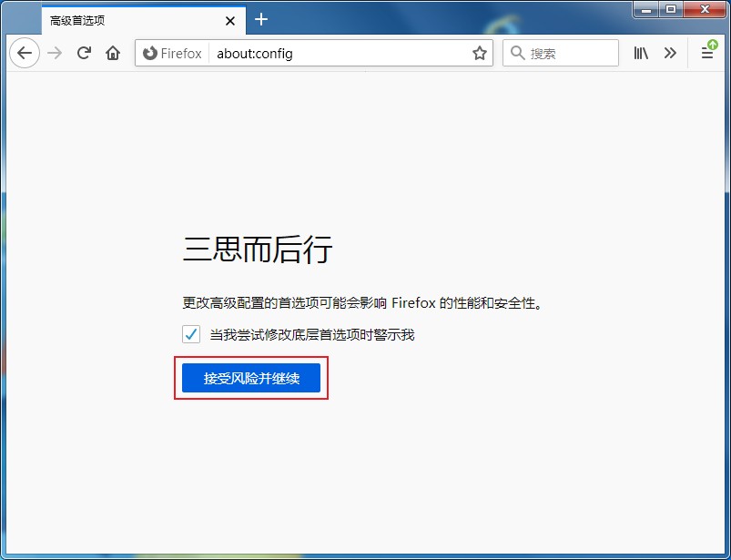Image resolution: width=731 pixels, height=560 pixels.
Task: Uncheck 当我尝试修改底层首选项时警示我
Action: 190,334
